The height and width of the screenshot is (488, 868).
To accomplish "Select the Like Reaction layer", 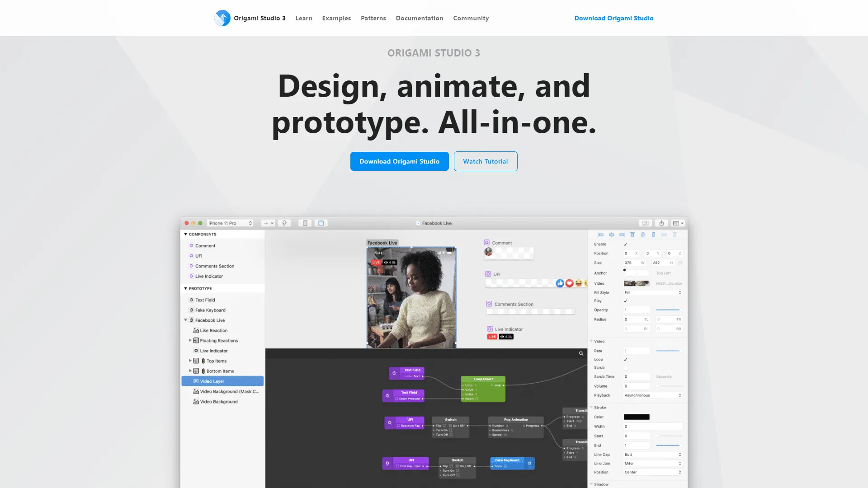I will (214, 331).
